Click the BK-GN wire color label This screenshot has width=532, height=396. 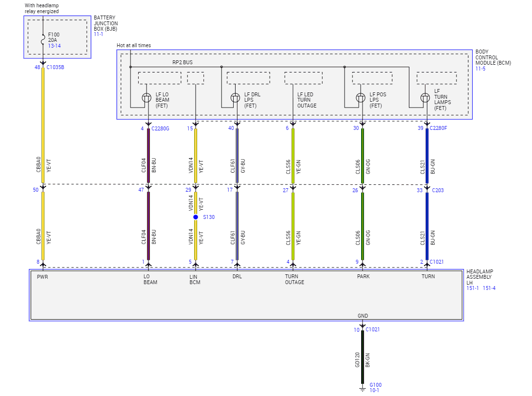click(367, 360)
